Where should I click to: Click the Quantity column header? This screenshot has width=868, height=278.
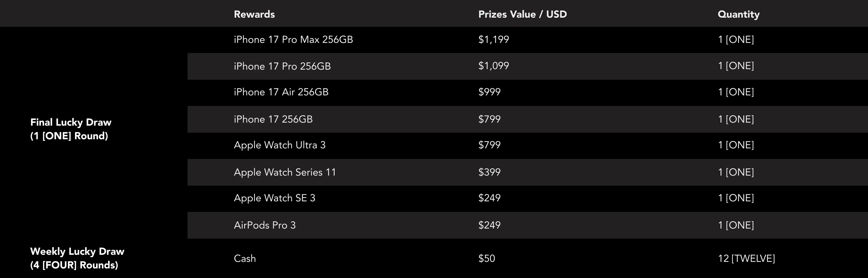click(x=738, y=14)
